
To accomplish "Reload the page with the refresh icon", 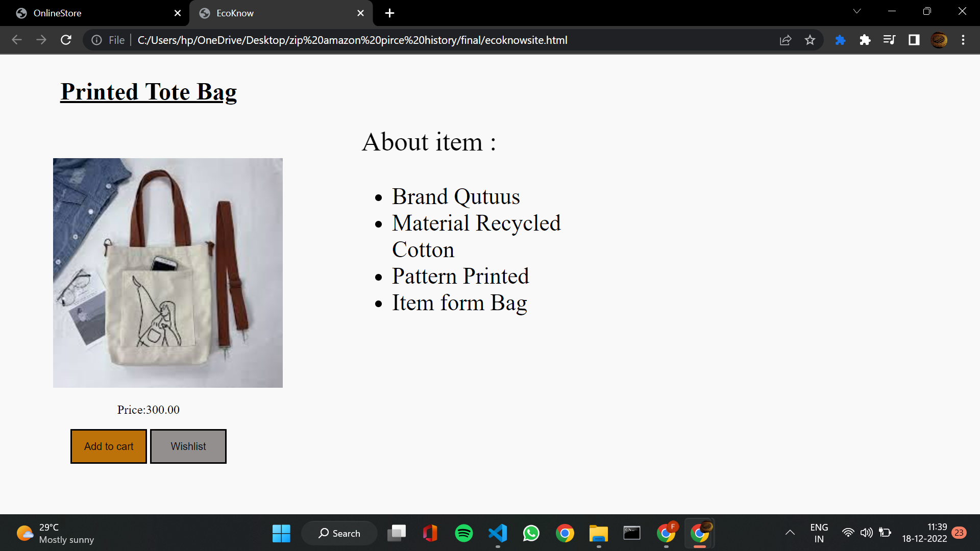I will [x=66, y=40].
